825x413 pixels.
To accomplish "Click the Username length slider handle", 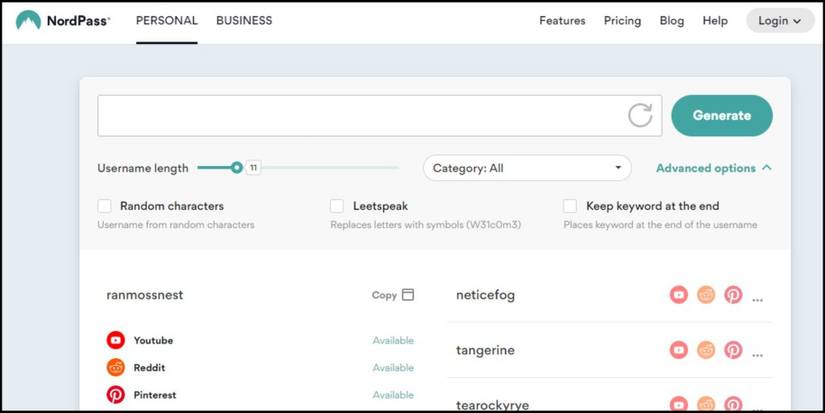I will pos(237,168).
